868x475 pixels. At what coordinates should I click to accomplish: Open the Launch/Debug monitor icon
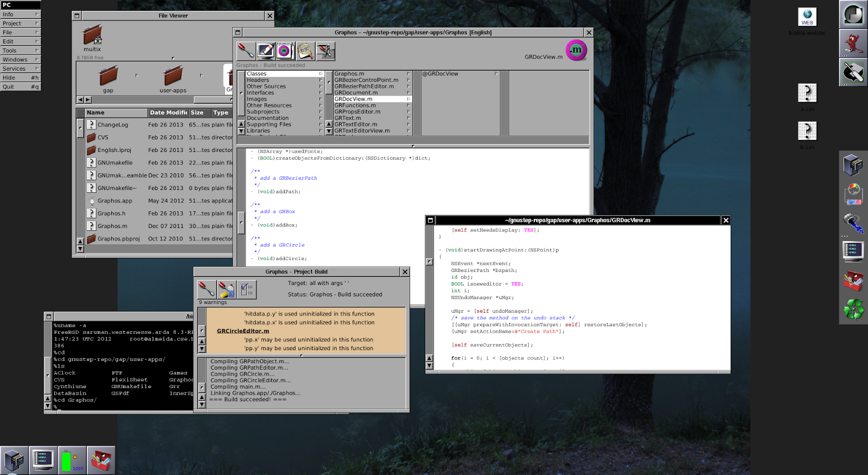tap(266, 51)
